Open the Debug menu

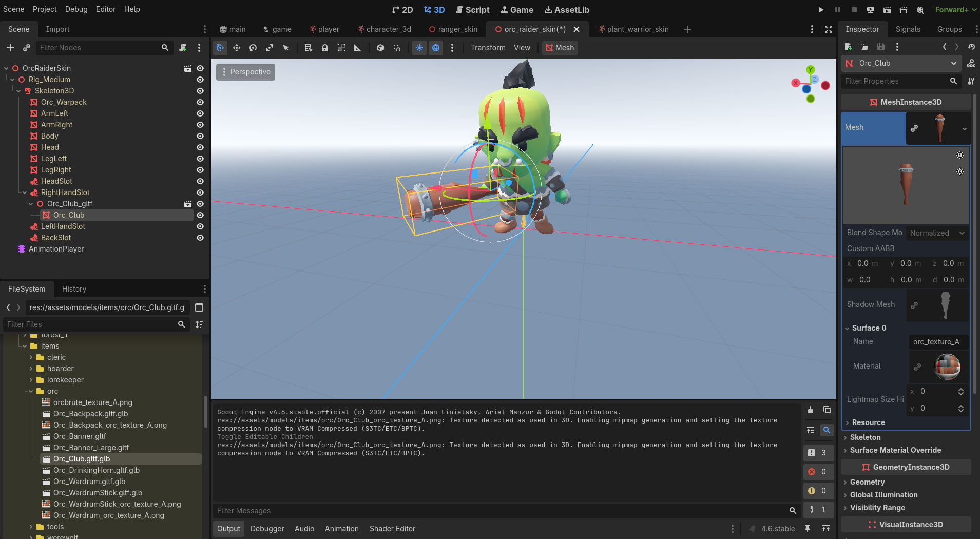click(x=76, y=9)
